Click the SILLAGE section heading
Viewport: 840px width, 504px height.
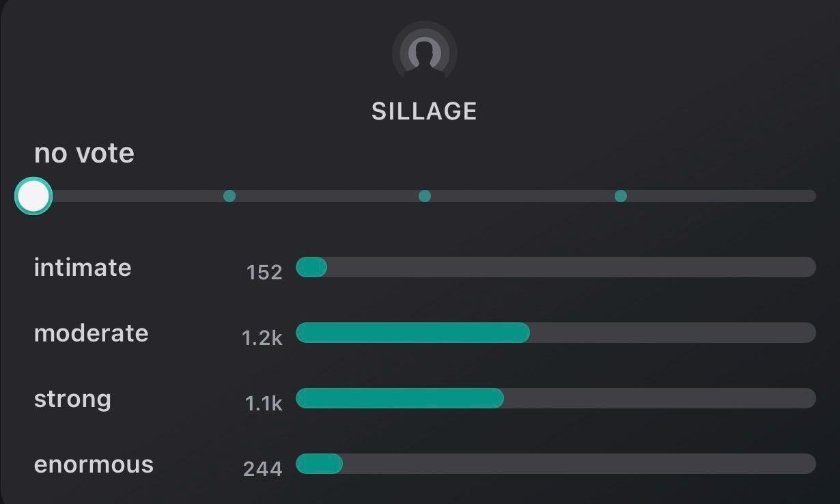click(424, 111)
